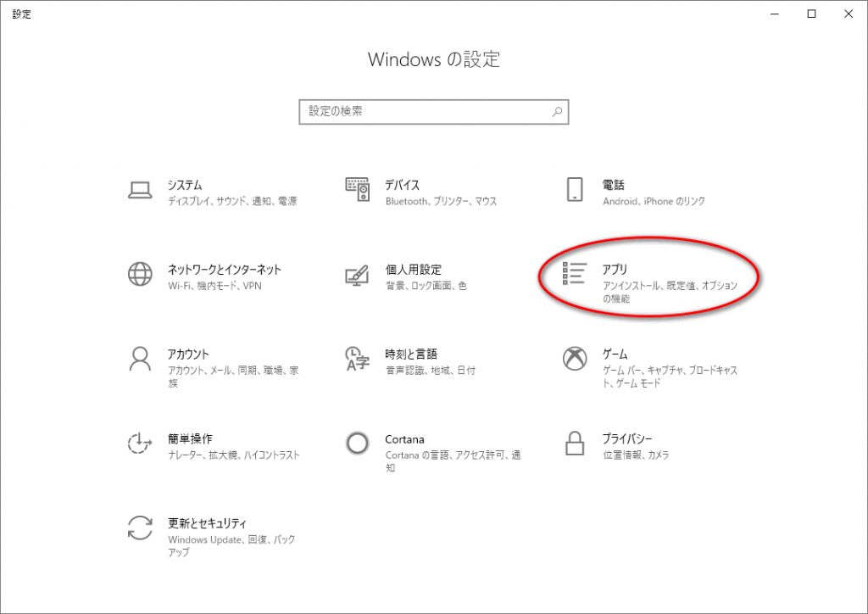The image size is (868, 614).
Task: Open the プライバシー heading text
Action: (627, 438)
